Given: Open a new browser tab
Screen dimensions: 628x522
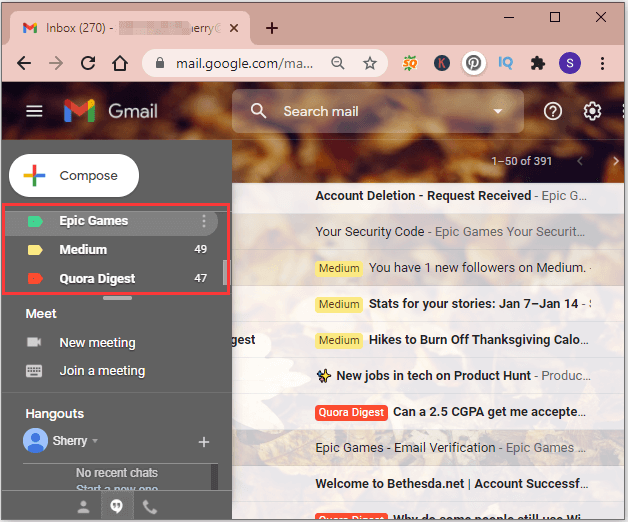Looking at the screenshot, I should click(x=272, y=28).
